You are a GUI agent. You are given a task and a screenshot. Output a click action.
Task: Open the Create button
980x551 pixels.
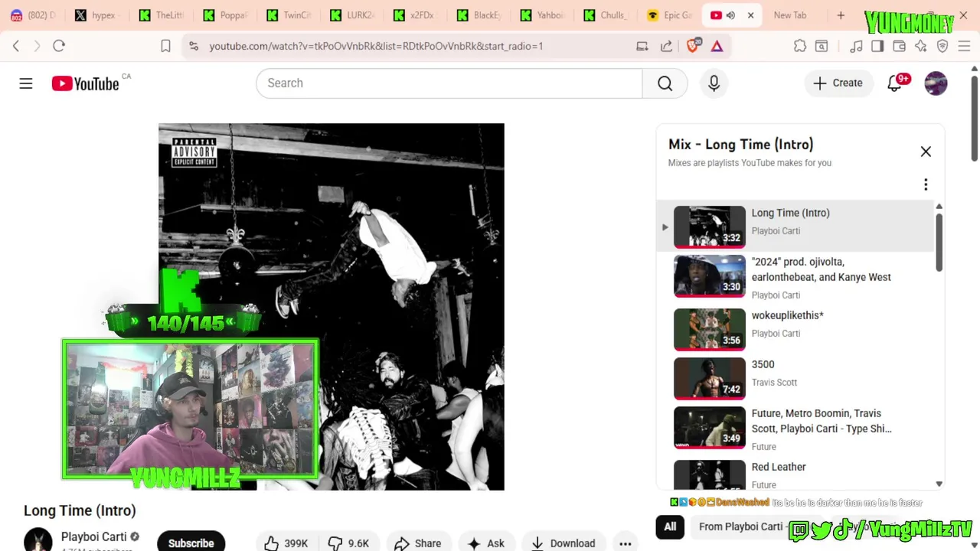(838, 83)
